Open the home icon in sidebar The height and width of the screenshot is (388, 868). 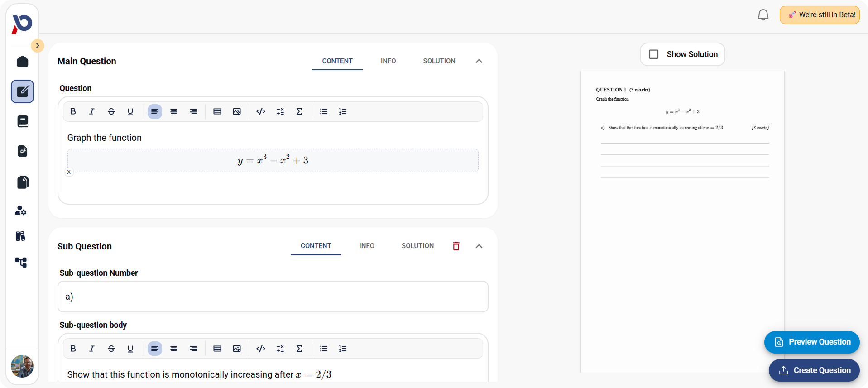22,62
